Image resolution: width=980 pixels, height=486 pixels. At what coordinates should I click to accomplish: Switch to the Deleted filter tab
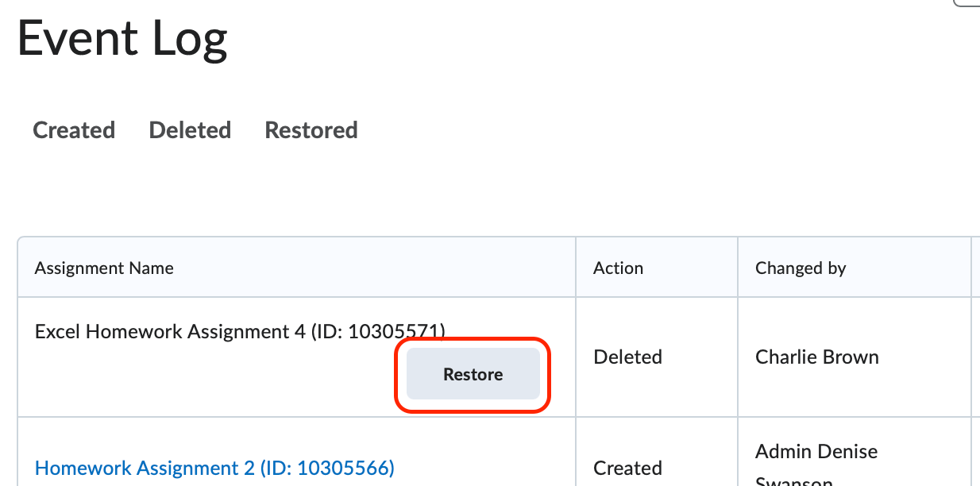(x=190, y=129)
